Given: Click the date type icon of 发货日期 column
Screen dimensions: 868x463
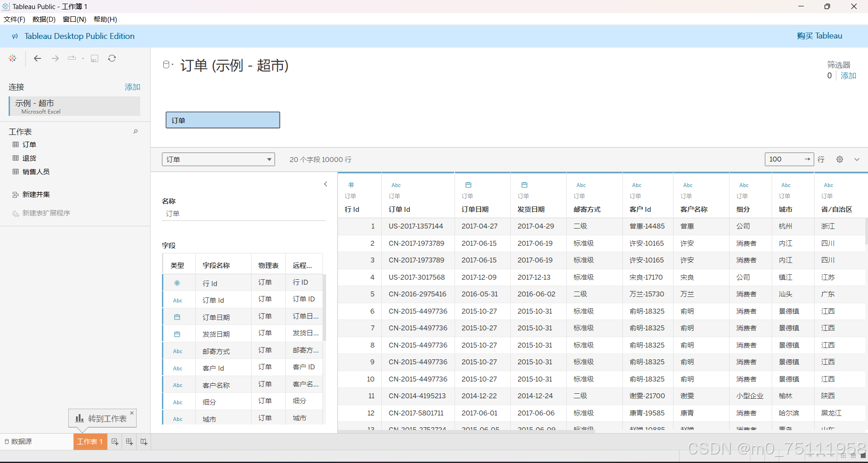Looking at the screenshot, I should click(524, 185).
